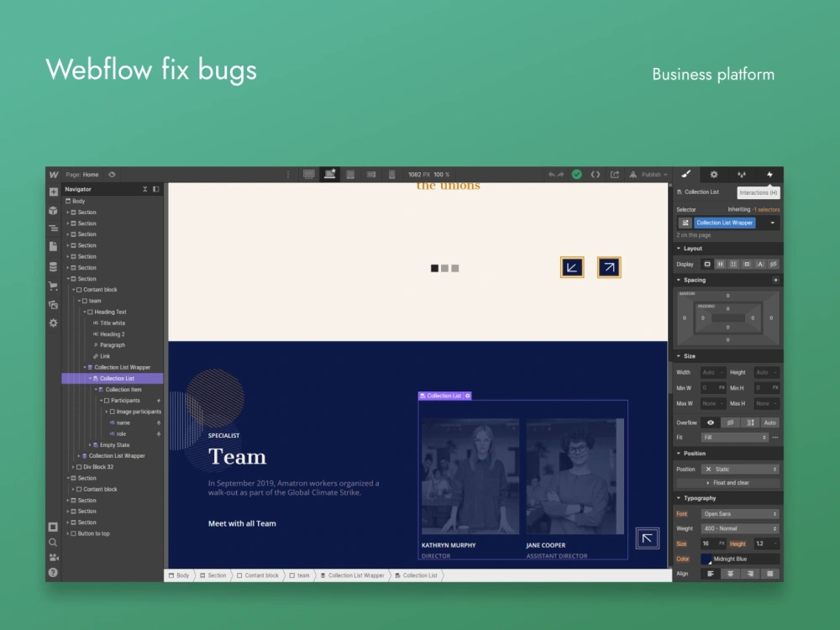The height and width of the screenshot is (630, 840).
Task: Set overflow to Auto
Action: click(x=769, y=423)
